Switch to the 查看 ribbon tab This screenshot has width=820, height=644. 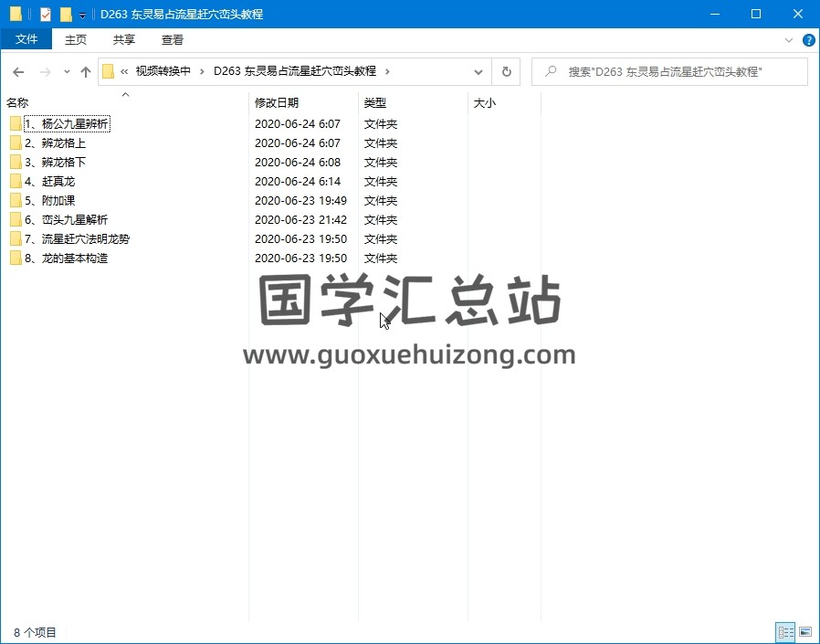pos(172,39)
